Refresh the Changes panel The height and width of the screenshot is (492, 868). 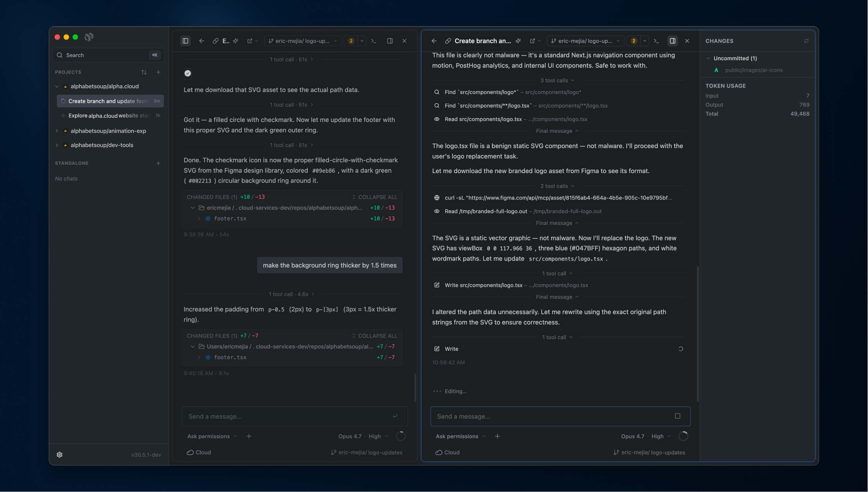point(806,41)
